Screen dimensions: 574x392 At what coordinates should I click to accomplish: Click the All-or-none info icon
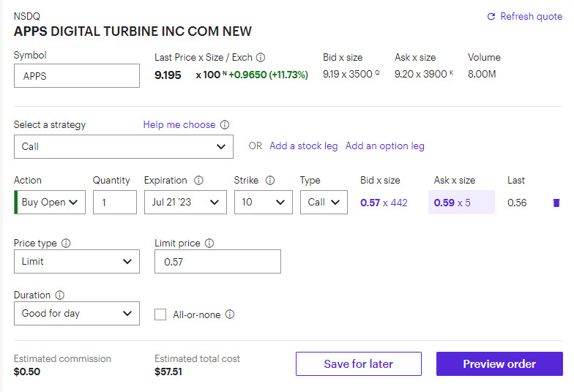pyautogui.click(x=230, y=314)
